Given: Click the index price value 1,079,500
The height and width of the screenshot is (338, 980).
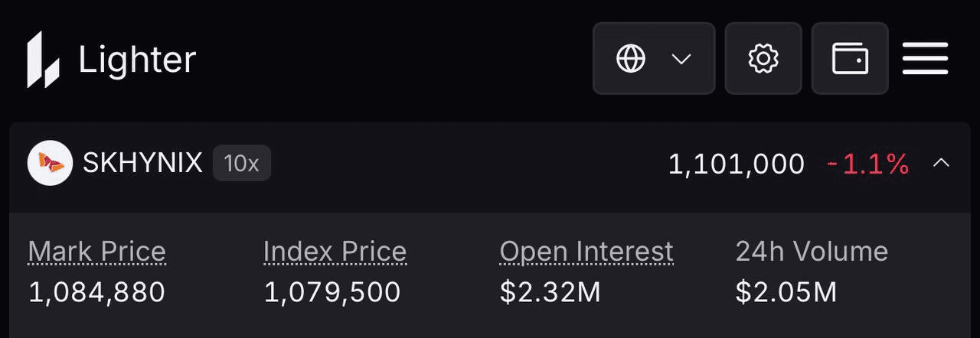Looking at the screenshot, I should [x=332, y=292].
